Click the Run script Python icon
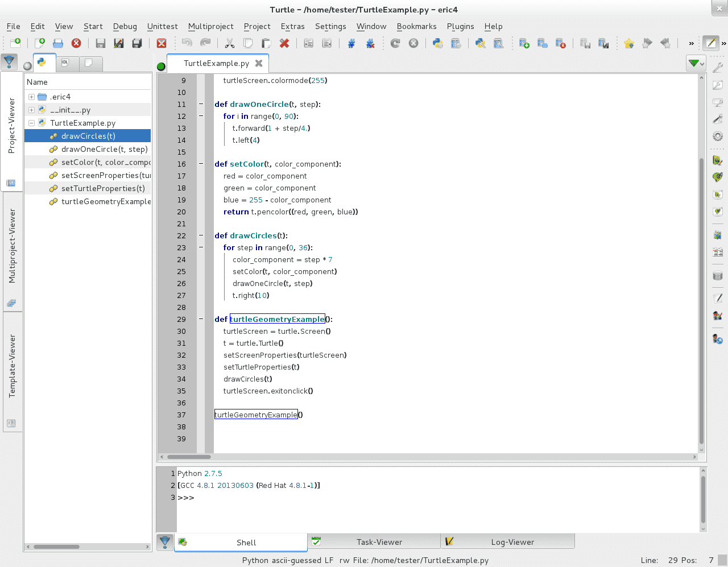 click(437, 43)
